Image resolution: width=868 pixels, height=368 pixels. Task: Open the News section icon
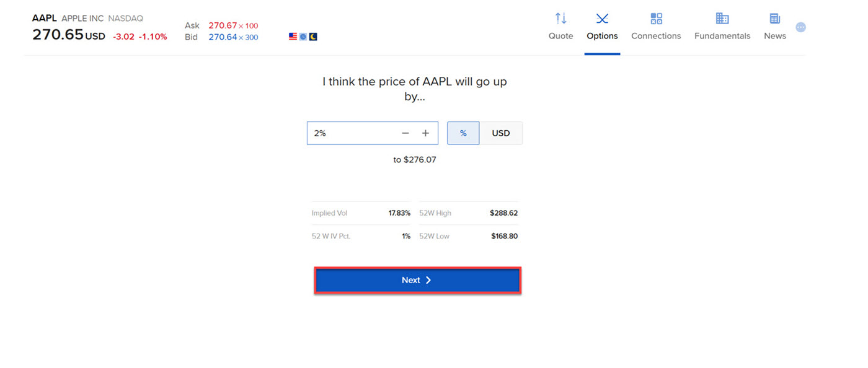click(x=774, y=19)
